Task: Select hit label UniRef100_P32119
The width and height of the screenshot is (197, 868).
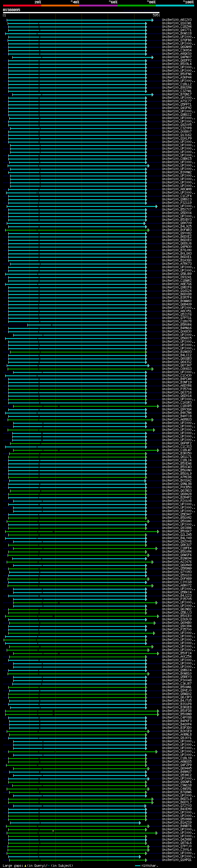Action: [177, 203]
